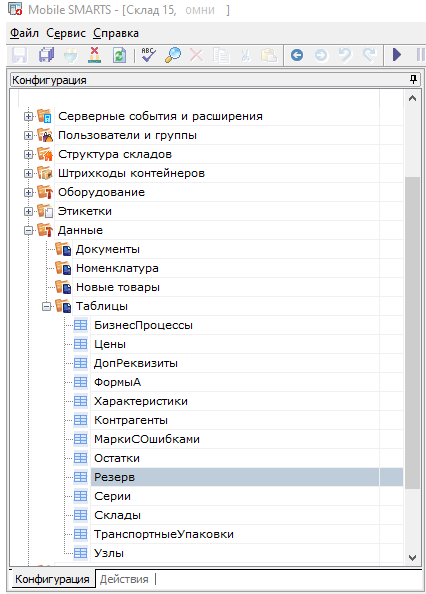The width and height of the screenshot is (426, 594).
Task: Click the red X disconnect icon
Action: pyautogui.click(x=94, y=55)
